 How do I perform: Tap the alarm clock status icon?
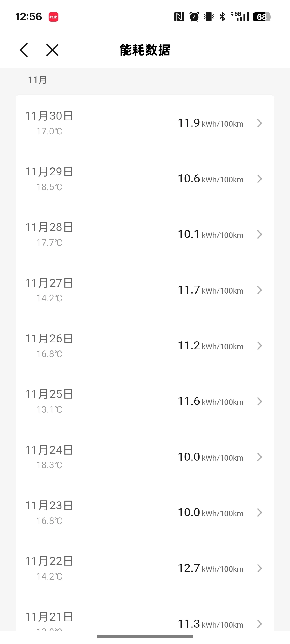click(x=194, y=17)
